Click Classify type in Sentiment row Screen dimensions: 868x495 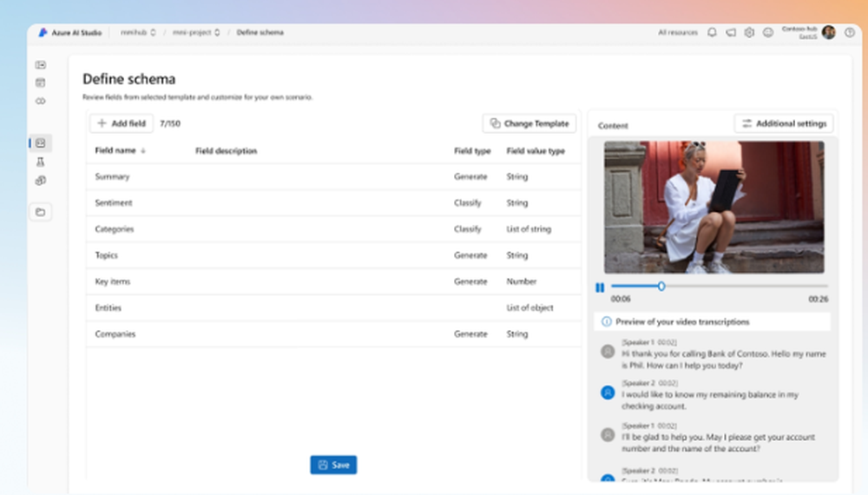468,202
